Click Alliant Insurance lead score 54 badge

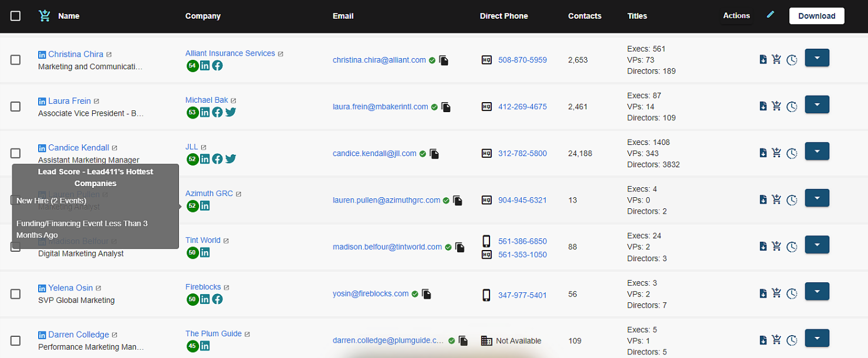click(x=192, y=66)
